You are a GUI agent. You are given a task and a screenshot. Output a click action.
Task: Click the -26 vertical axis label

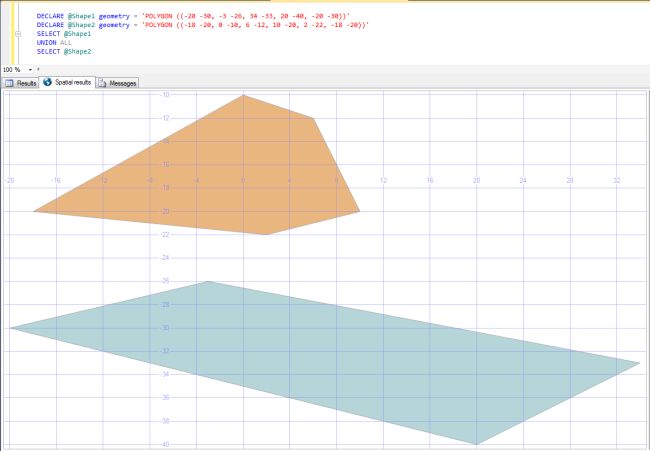[165, 281]
